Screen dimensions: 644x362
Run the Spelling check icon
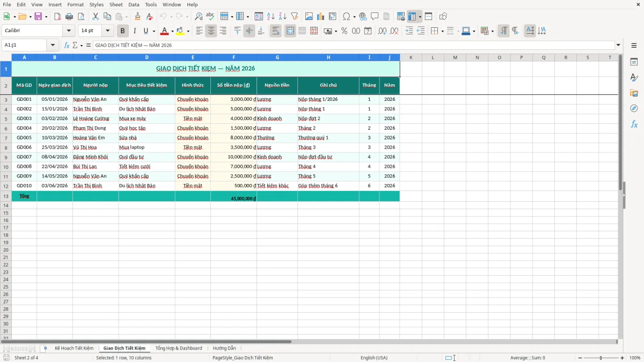pyautogui.click(x=210, y=17)
